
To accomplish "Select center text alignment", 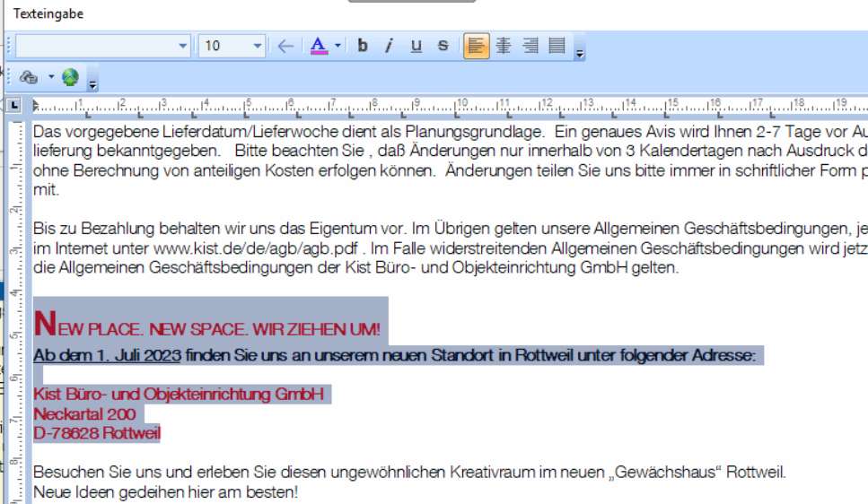I will pyautogui.click(x=504, y=46).
